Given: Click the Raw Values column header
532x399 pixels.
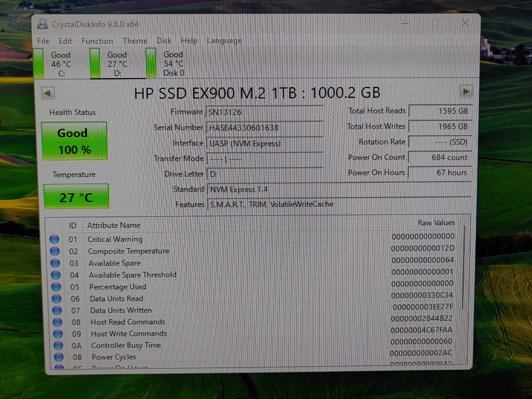Looking at the screenshot, I should 436,223.
